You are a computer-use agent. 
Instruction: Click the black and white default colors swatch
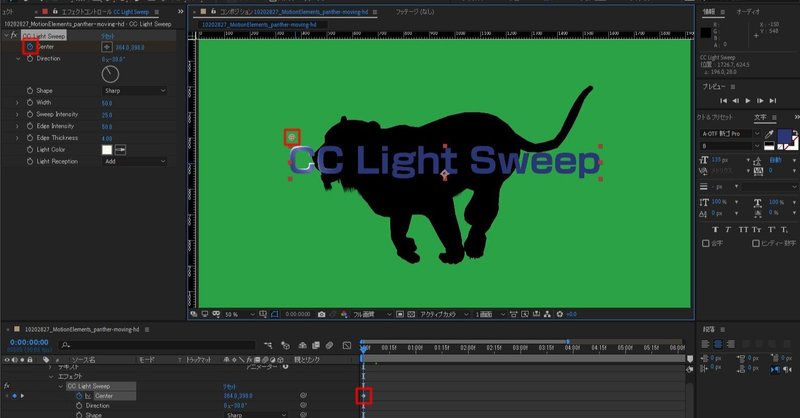pyautogui.click(x=769, y=146)
